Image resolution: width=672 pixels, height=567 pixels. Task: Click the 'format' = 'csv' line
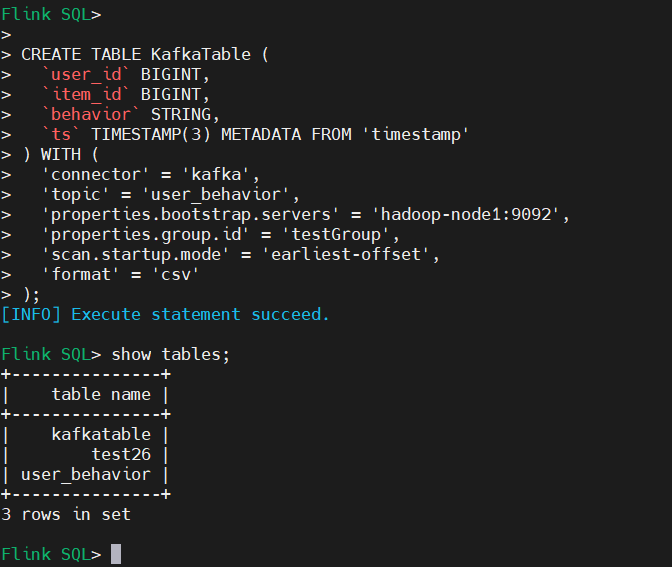120,274
